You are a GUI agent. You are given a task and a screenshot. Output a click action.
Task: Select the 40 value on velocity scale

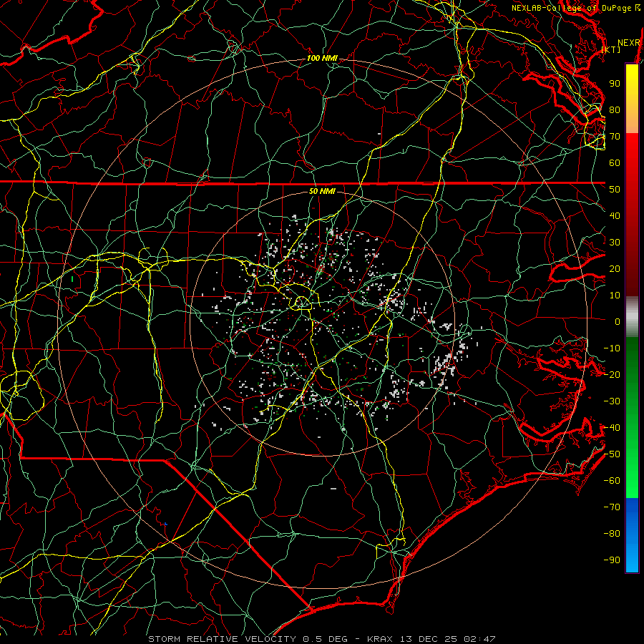pos(615,215)
